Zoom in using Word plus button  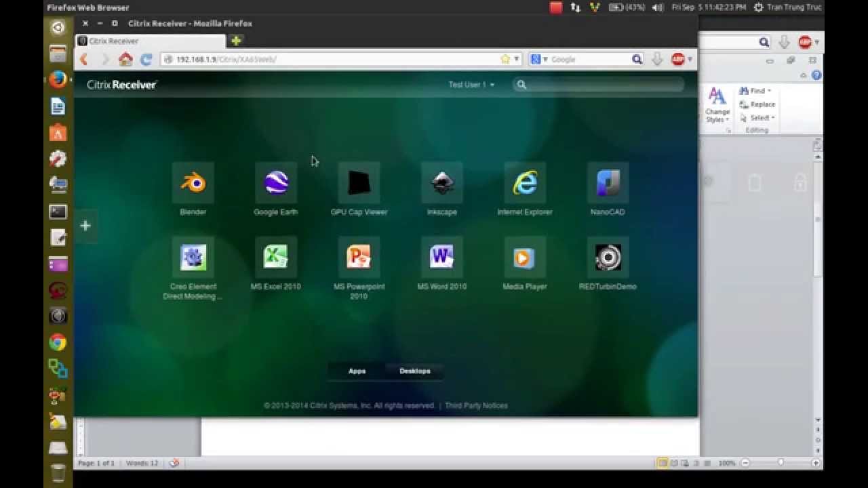[x=816, y=463]
